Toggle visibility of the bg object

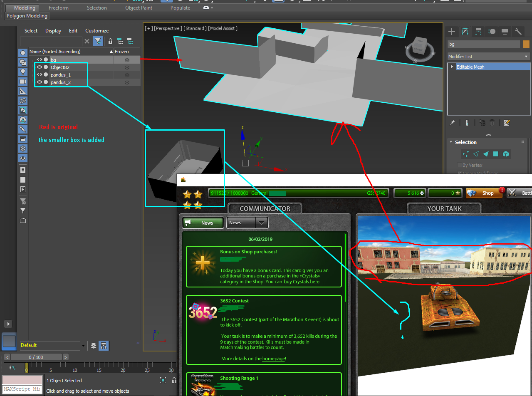coord(39,59)
